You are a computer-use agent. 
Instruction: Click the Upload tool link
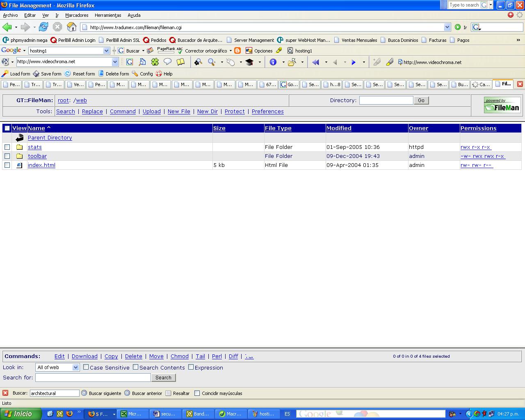coord(152,112)
